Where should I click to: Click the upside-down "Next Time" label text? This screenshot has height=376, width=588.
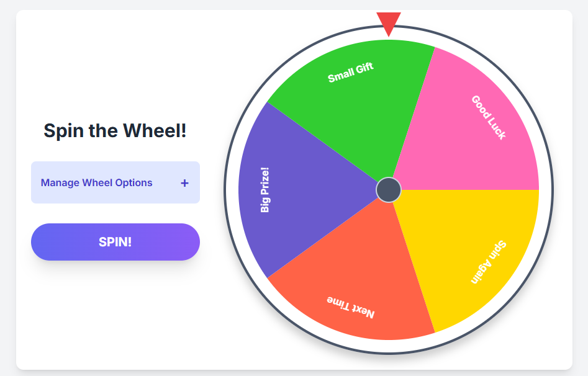tap(351, 307)
